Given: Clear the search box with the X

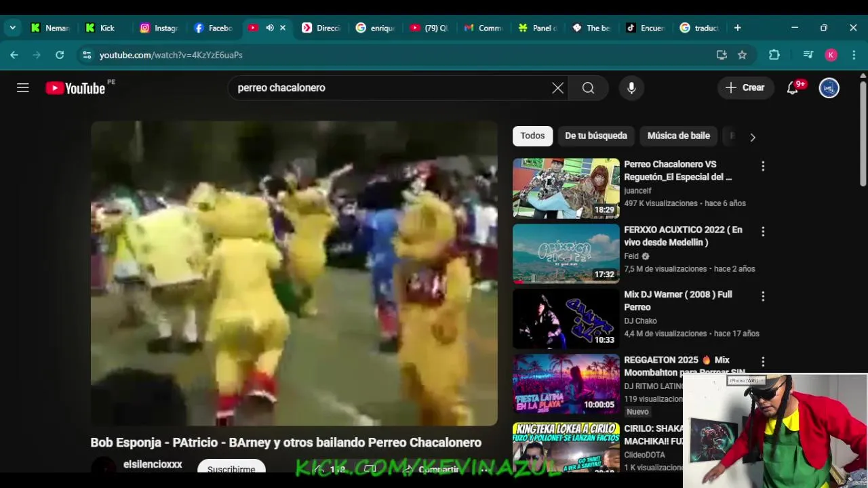Looking at the screenshot, I should coord(557,87).
